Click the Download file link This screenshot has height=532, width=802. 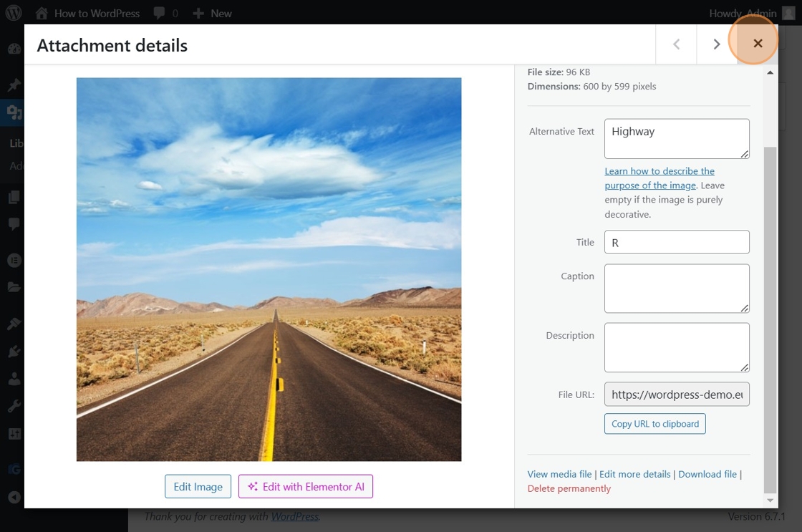pos(707,474)
